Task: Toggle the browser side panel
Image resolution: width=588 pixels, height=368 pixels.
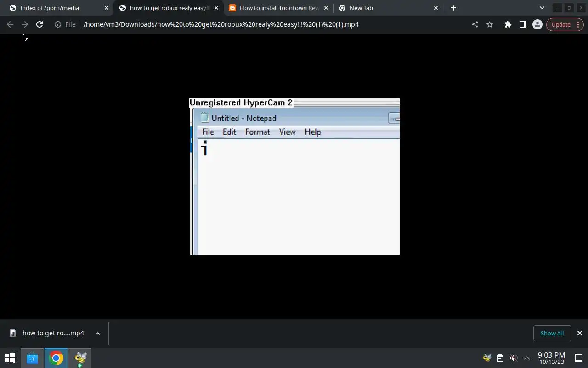Action: click(x=523, y=24)
